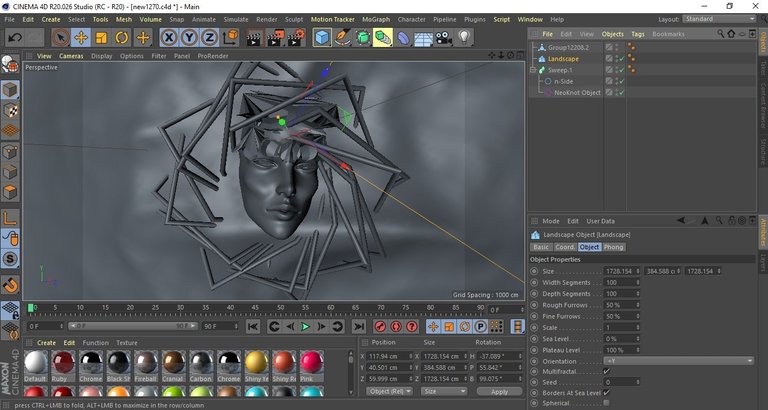This screenshot has height=410, width=768.
Task: Enable the Spherical checkbox
Action: coord(606,403)
